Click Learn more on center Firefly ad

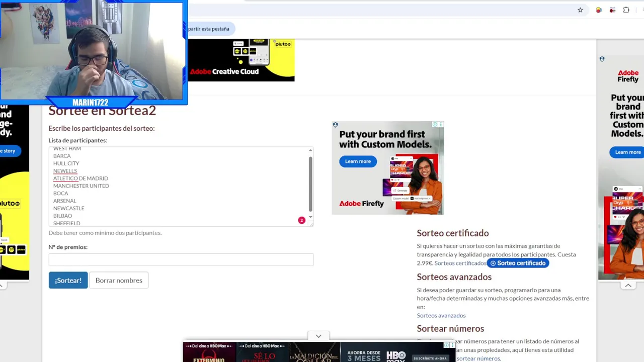point(358,161)
